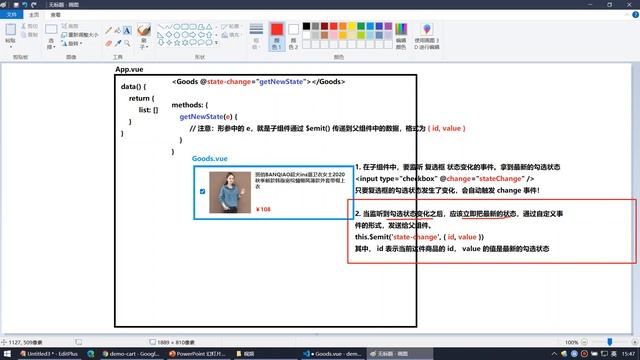Select the Magnifier tool

[127, 43]
